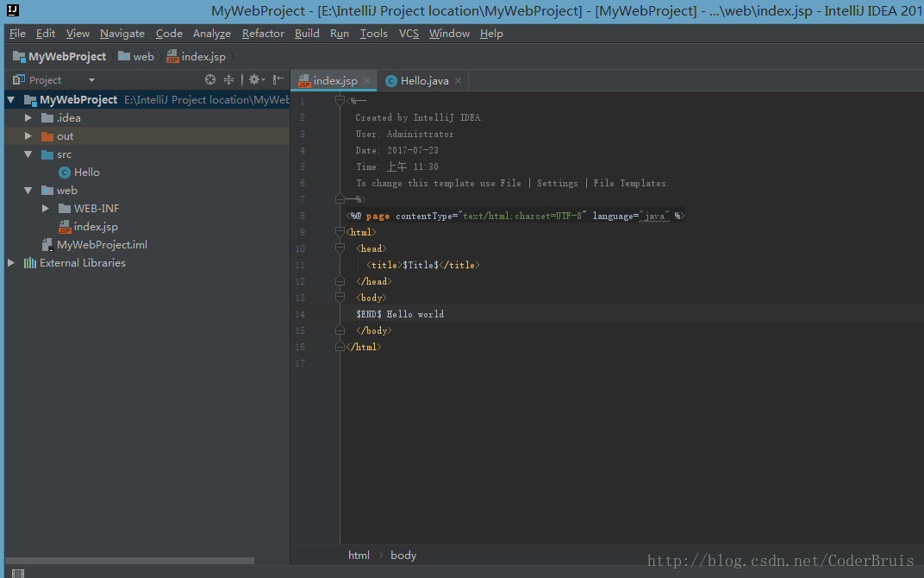Fold the comment block at line 1
The image size is (924, 578).
[340, 100]
